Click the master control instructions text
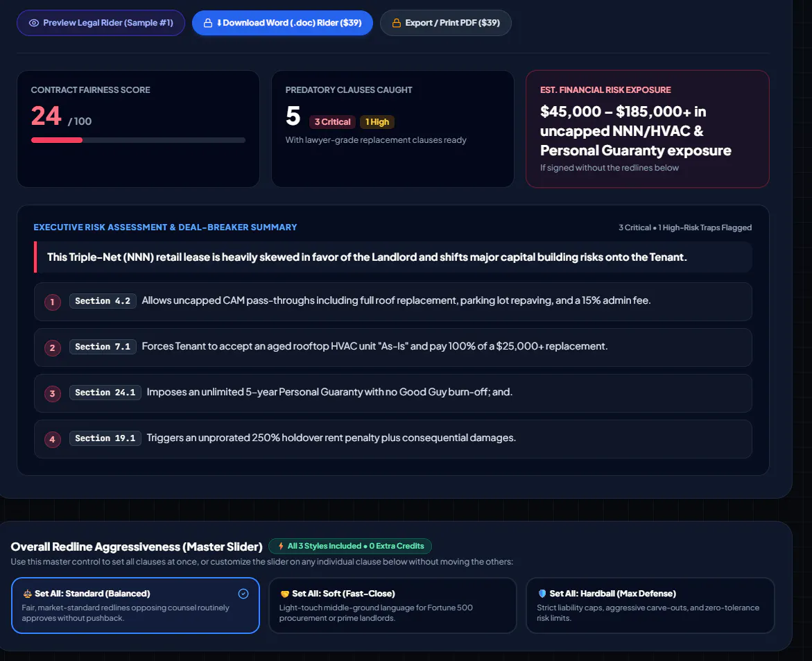This screenshot has width=812, height=661. click(x=262, y=562)
